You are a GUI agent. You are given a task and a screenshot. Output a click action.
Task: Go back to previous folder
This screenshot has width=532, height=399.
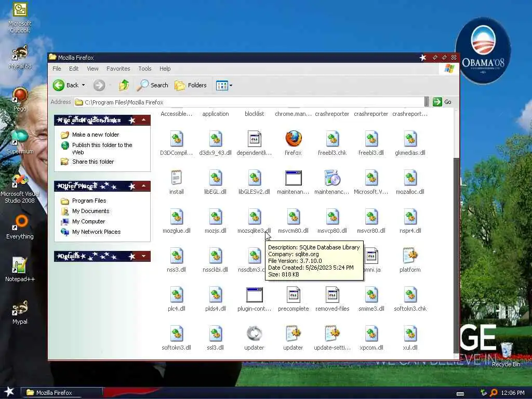click(66, 85)
